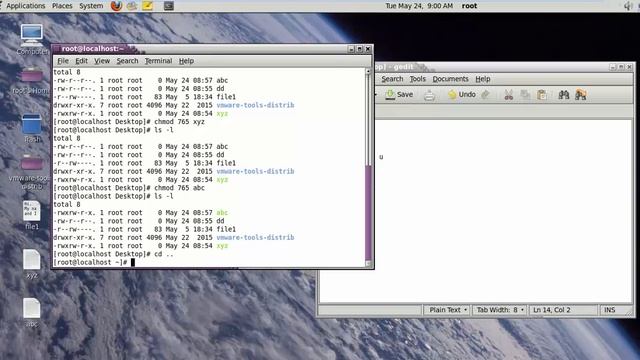Open gedit's Help menu
This screenshot has width=640, height=360.
(x=482, y=79)
